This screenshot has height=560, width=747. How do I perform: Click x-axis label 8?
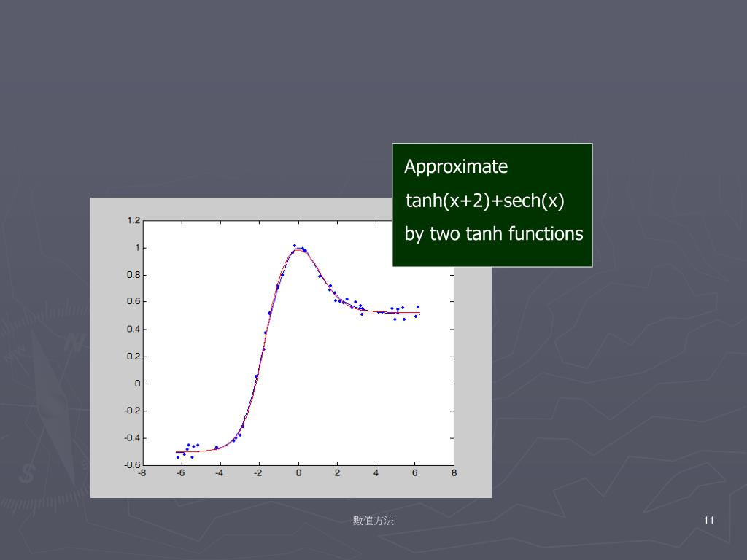click(454, 473)
